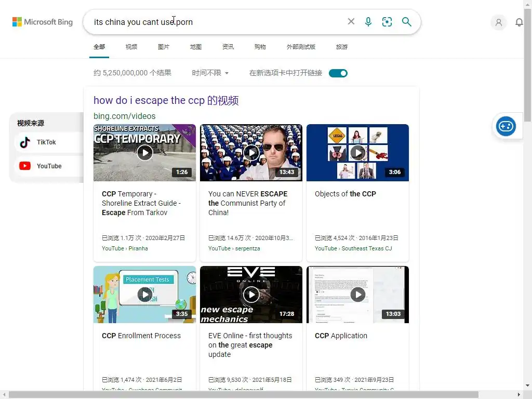Open 'CCP Application' title
This screenshot has width=532, height=399.
point(341,336)
